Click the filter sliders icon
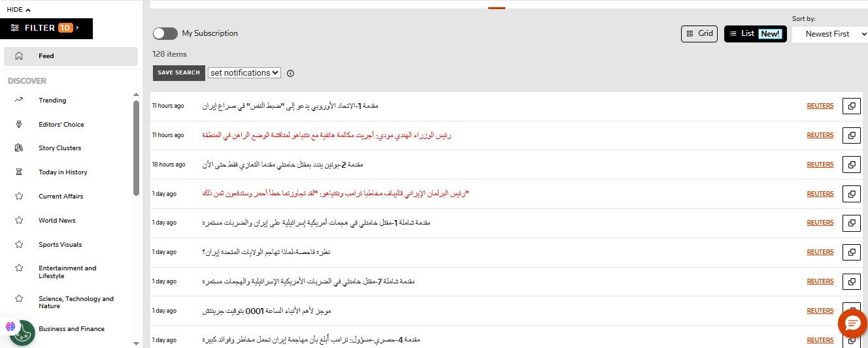 [15, 28]
